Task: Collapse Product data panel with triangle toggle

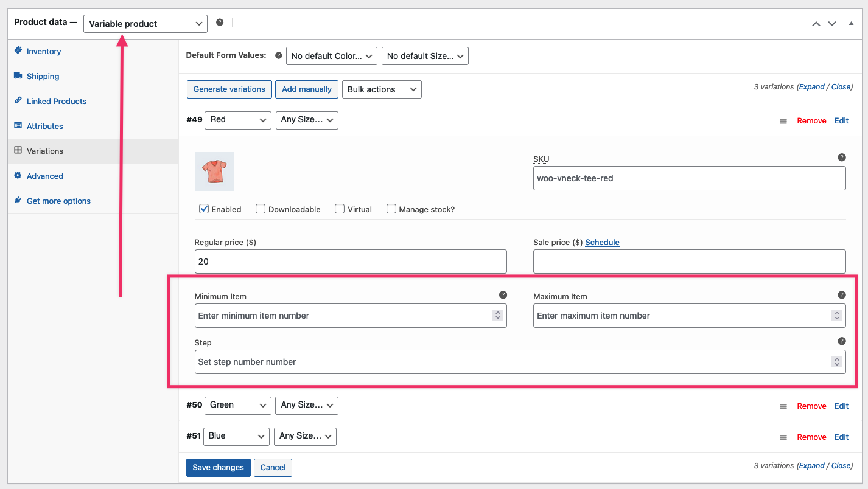Action: tap(851, 24)
